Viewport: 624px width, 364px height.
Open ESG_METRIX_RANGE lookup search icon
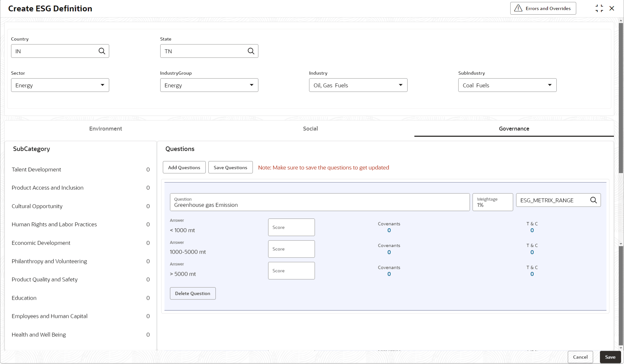click(593, 200)
